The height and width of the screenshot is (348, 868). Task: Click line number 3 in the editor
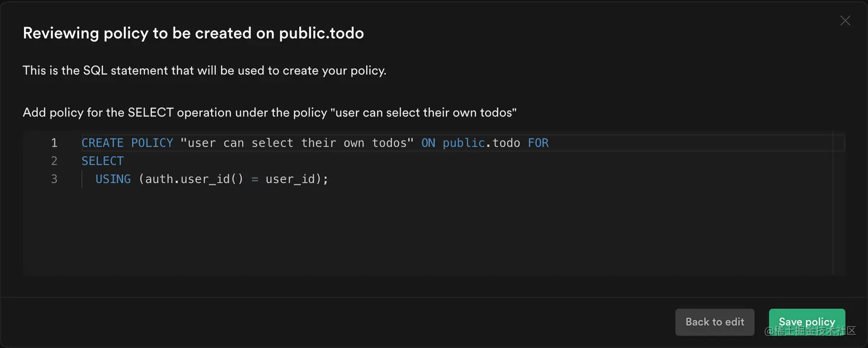click(55, 179)
